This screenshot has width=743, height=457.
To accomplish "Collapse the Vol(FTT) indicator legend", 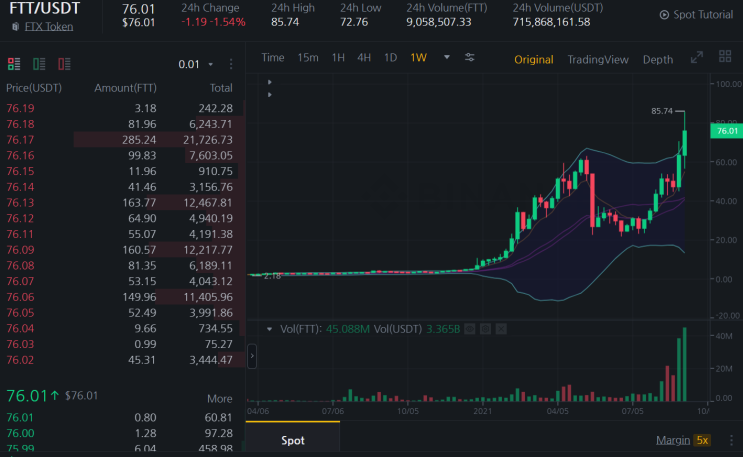I will coord(269,329).
